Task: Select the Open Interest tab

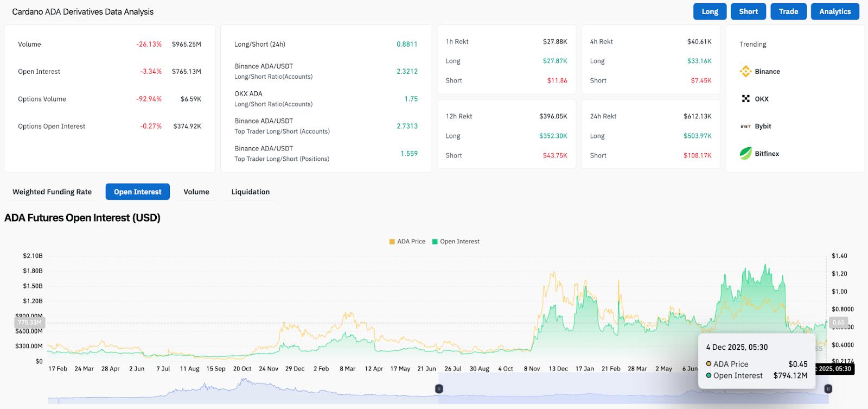Action: pyautogui.click(x=137, y=192)
